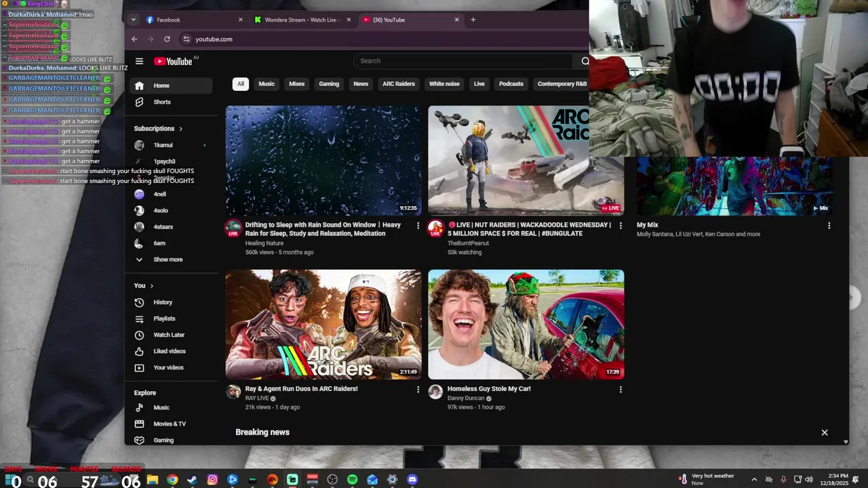The image size is (868, 488).
Task: Open TheBurntPeanut channel avatar
Action: coord(435,228)
